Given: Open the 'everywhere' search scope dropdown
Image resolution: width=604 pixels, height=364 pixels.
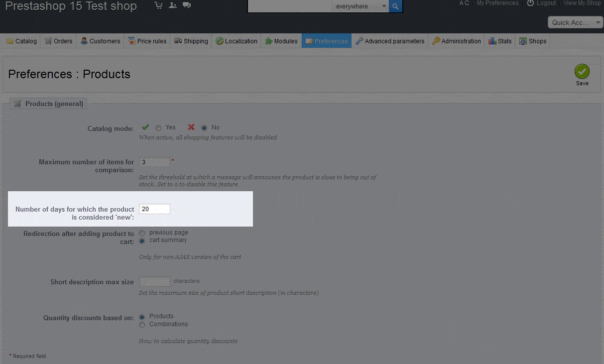Looking at the screenshot, I should 361,6.
